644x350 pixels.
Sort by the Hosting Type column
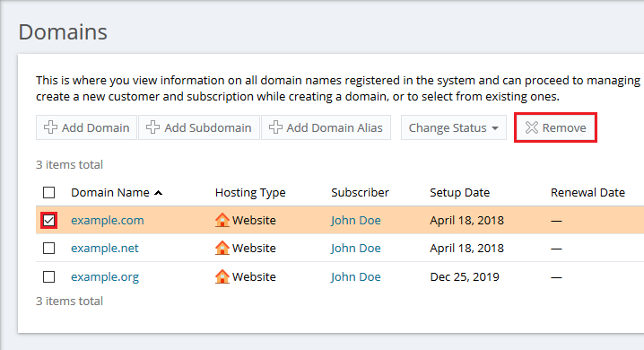click(250, 193)
